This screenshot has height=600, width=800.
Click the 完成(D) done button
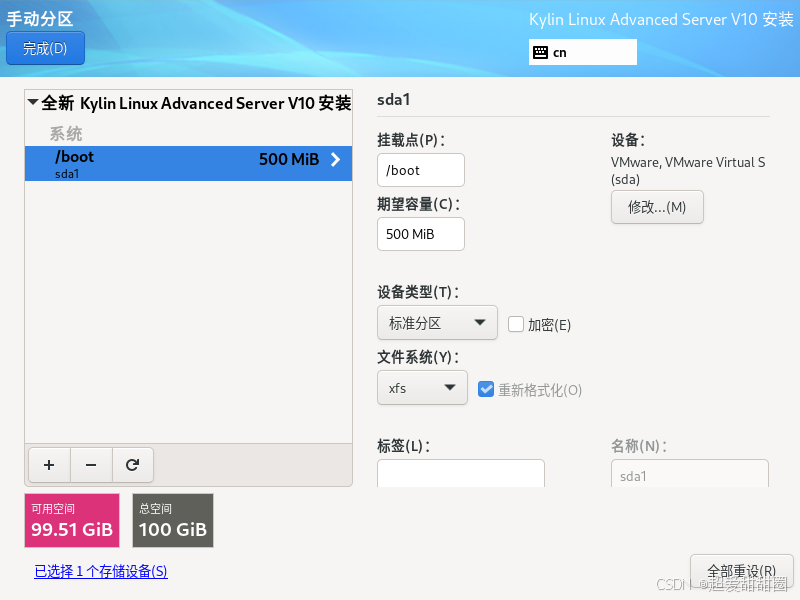45,48
